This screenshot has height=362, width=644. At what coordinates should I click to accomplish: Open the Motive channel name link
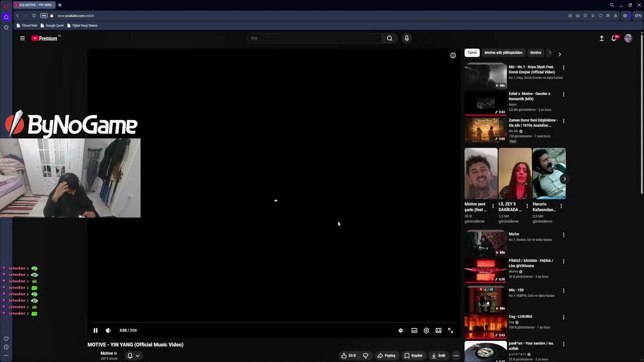(x=107, y=353)
